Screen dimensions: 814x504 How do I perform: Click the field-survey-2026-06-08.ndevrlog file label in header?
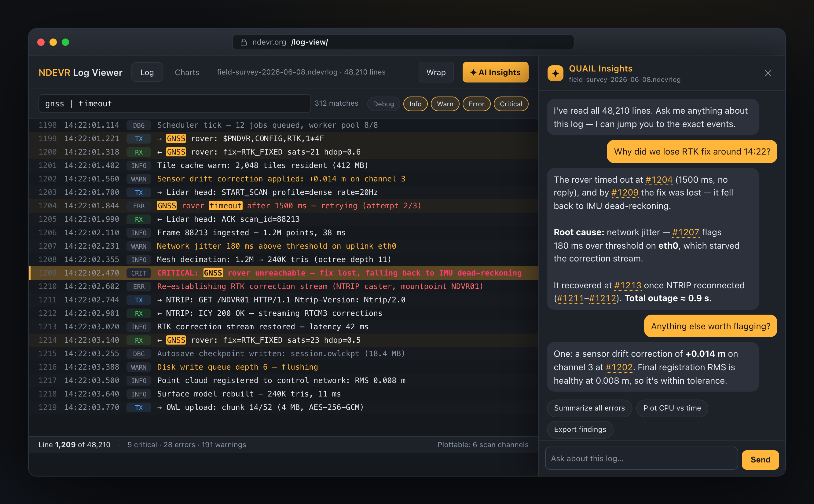(x=301, y=72)
